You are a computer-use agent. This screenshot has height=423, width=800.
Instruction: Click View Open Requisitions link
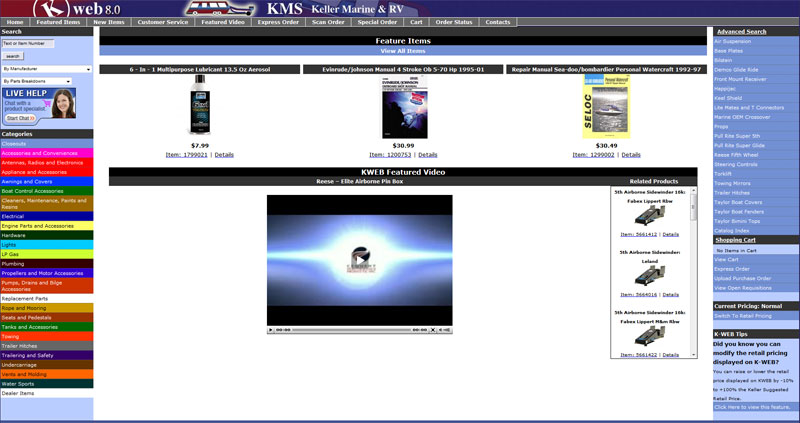click(x=744, y=288)
